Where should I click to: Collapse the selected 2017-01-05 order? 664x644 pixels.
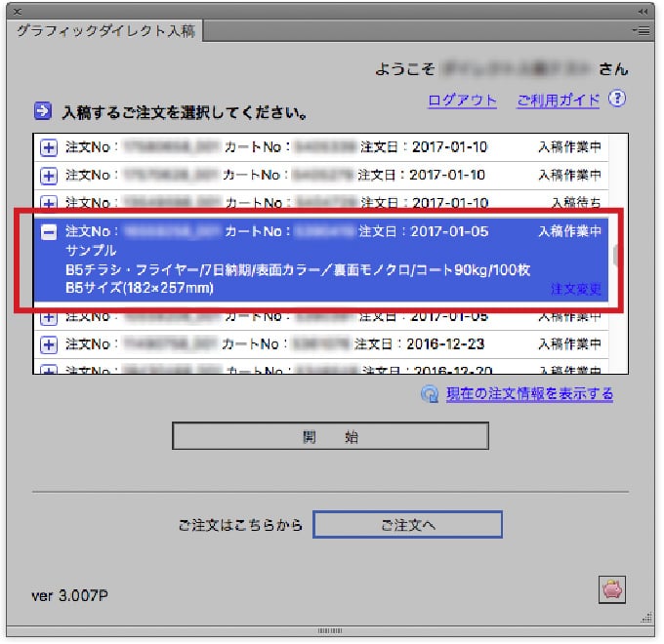click(49, 232)
